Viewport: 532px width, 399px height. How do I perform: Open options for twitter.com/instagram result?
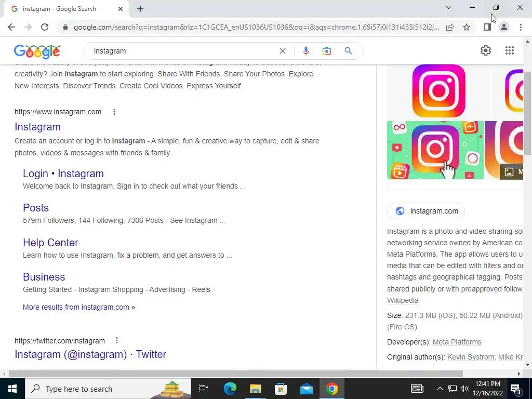(117, 340)
